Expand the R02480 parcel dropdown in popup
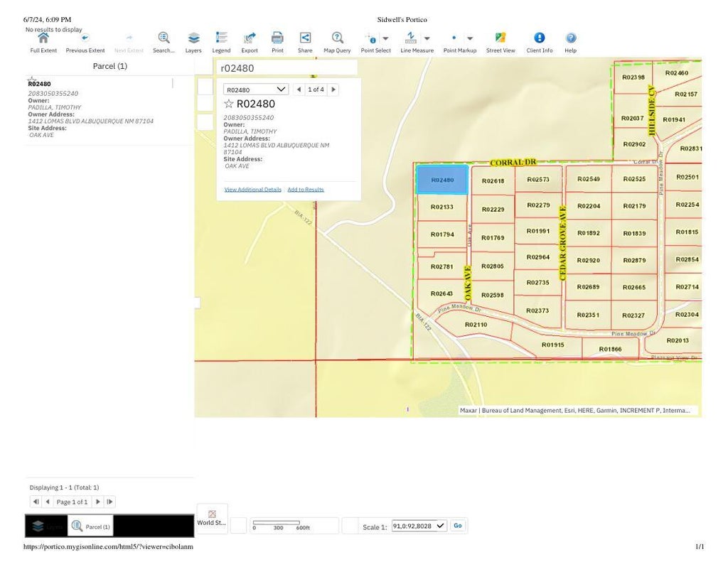 (x=281, y=90)
